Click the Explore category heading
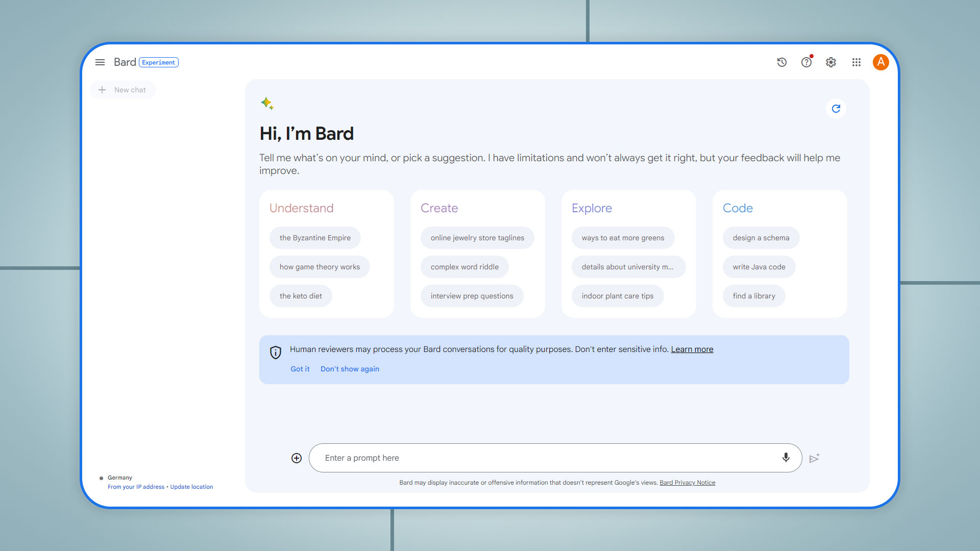This screenshot has width=980, height=551. (592, 208)
